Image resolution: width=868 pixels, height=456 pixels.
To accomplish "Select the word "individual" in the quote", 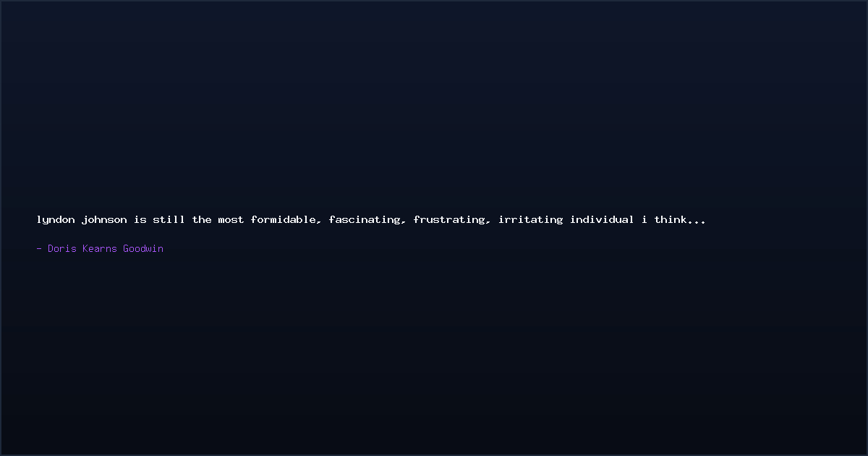I will [602, 219].
